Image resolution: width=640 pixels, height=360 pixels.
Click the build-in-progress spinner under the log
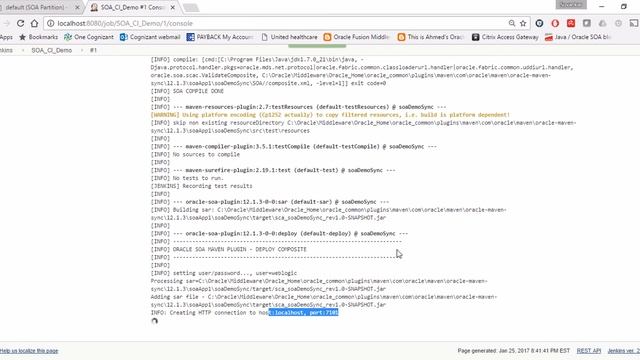pyautogui.click(x=154, y=321)
